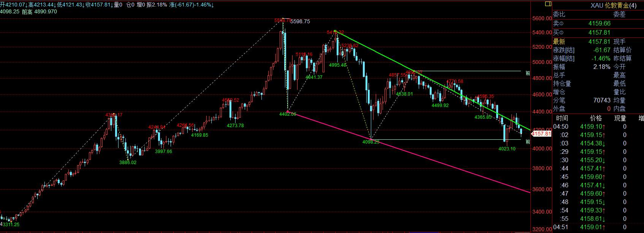Click the low label 3886.02
644x233 pixels.
(128, 163)
